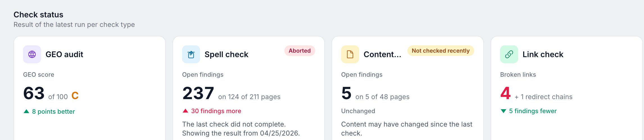Open the Spell check card title
This screenshot has height=140, width=644.
(226, 54)
